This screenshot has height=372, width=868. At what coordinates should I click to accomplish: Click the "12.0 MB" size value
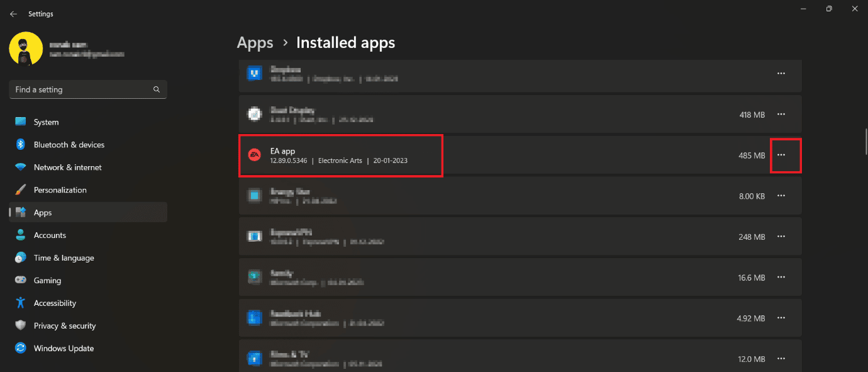pos(752,359)
